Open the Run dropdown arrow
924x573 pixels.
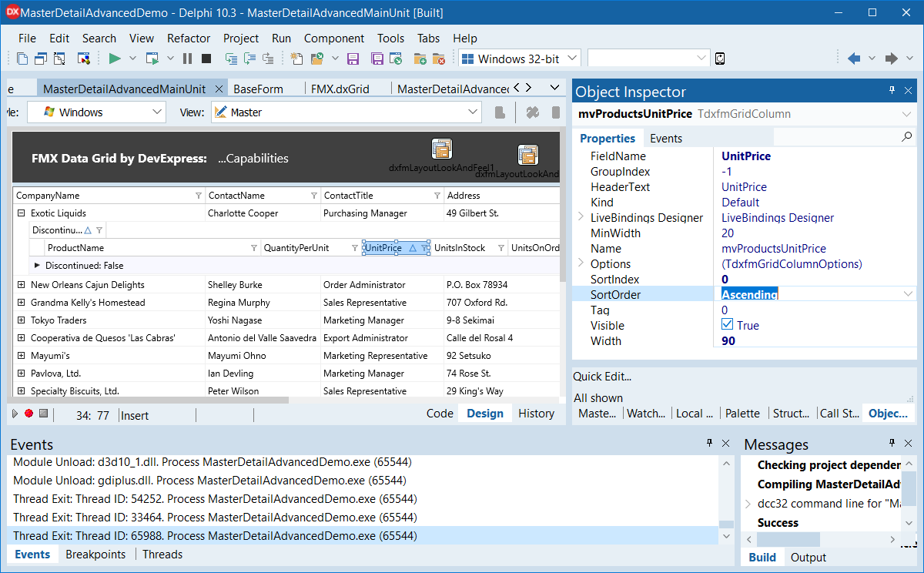(132, 59)
